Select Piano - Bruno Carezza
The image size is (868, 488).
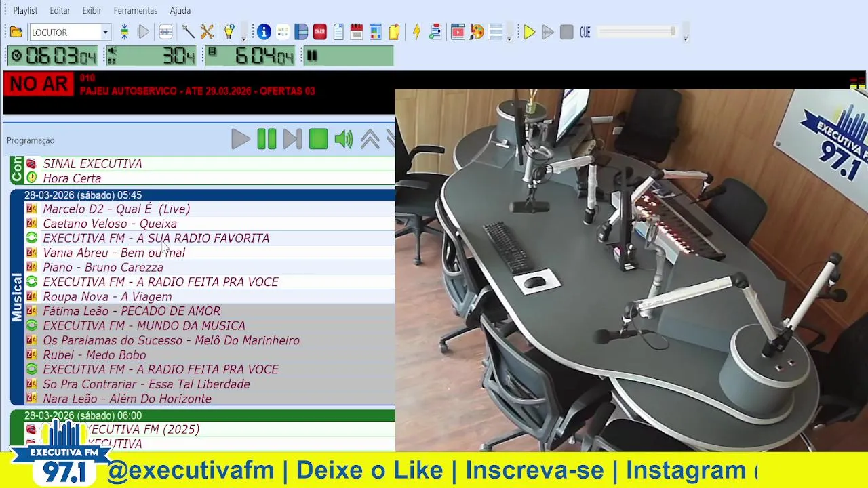click(210, 267)
